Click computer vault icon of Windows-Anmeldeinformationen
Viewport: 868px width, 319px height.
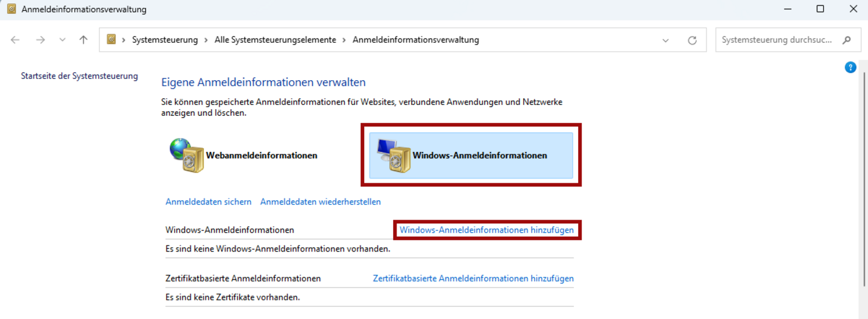(x=393, y=155)
